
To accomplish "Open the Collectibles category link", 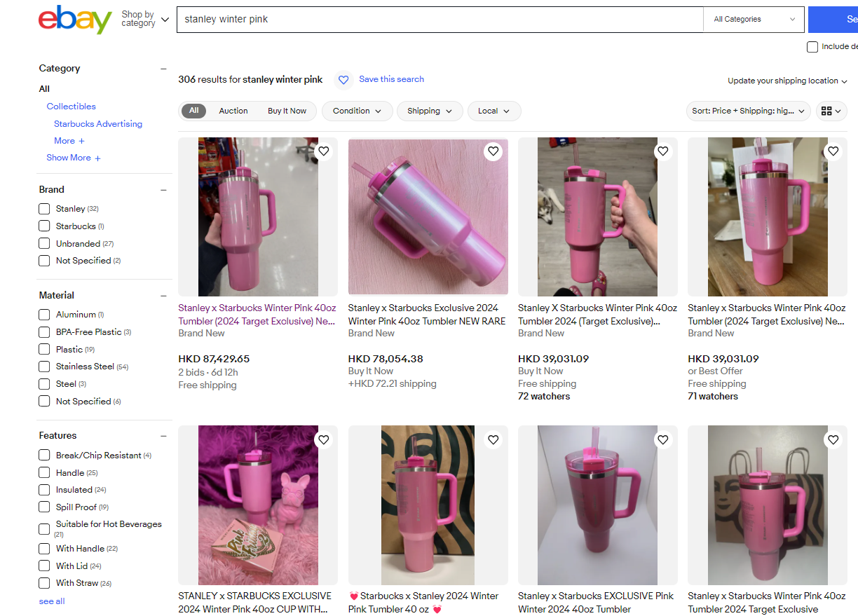I will [x=71, y=107].
